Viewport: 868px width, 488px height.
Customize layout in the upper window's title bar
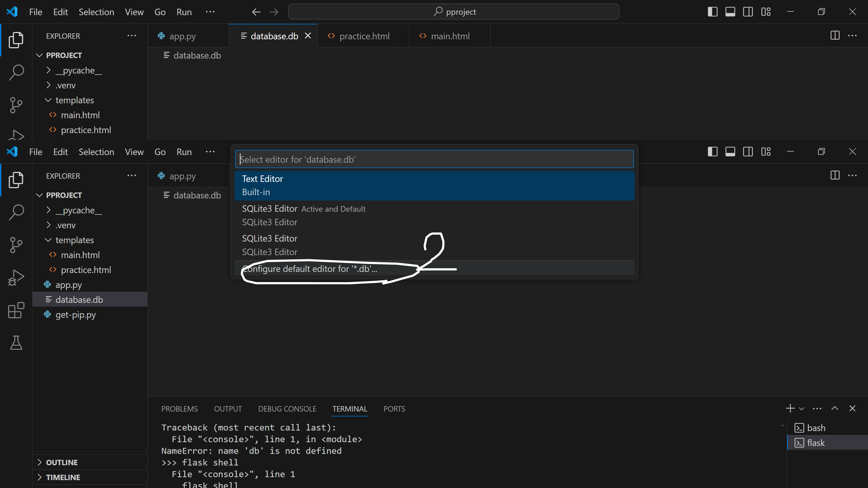(x=766, y=12)
